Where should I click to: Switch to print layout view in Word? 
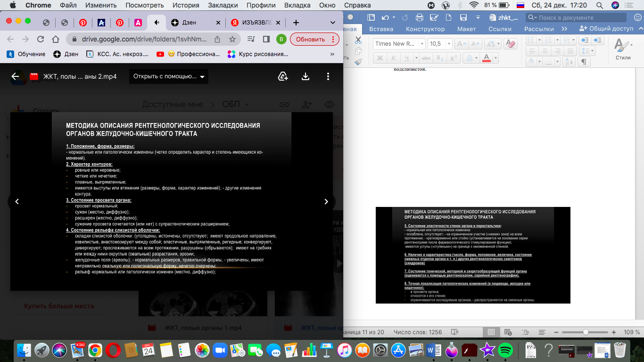point(491,332)
